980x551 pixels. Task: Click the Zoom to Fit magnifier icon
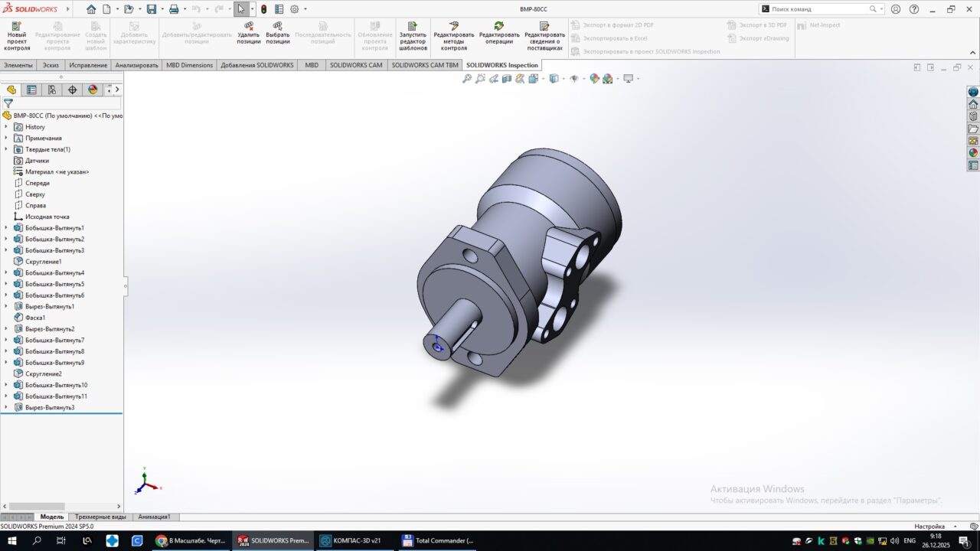(467, 79)
